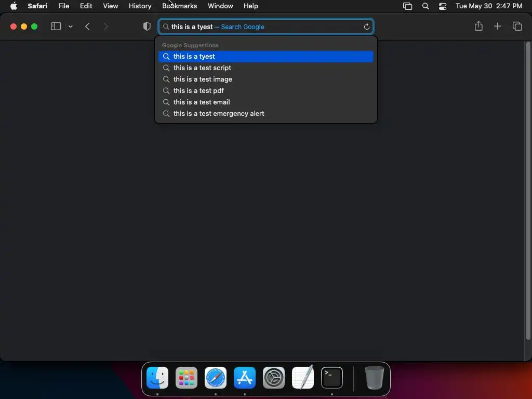Open the History menu
Screen dimensions: 532x399
[x=140, y=6]
